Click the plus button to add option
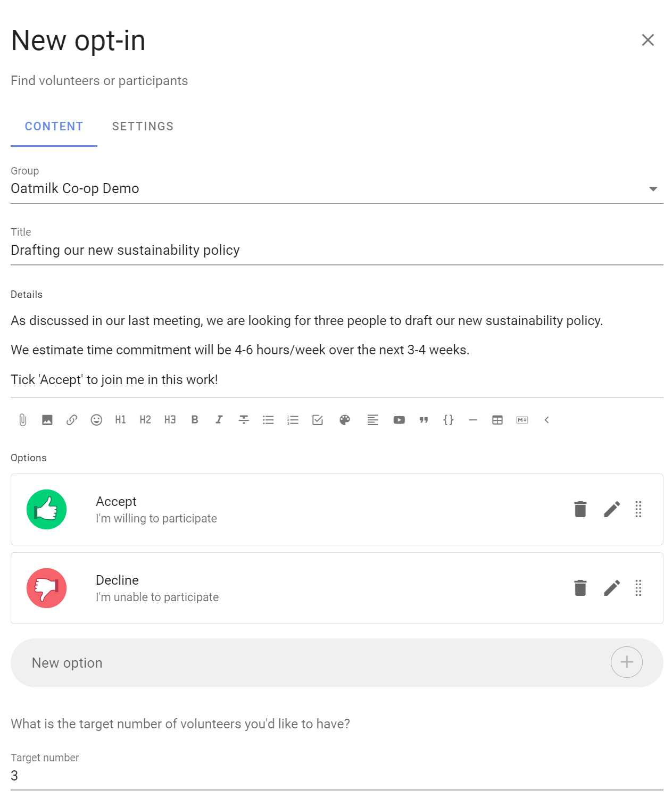672x806 pixels. (627, 662)
